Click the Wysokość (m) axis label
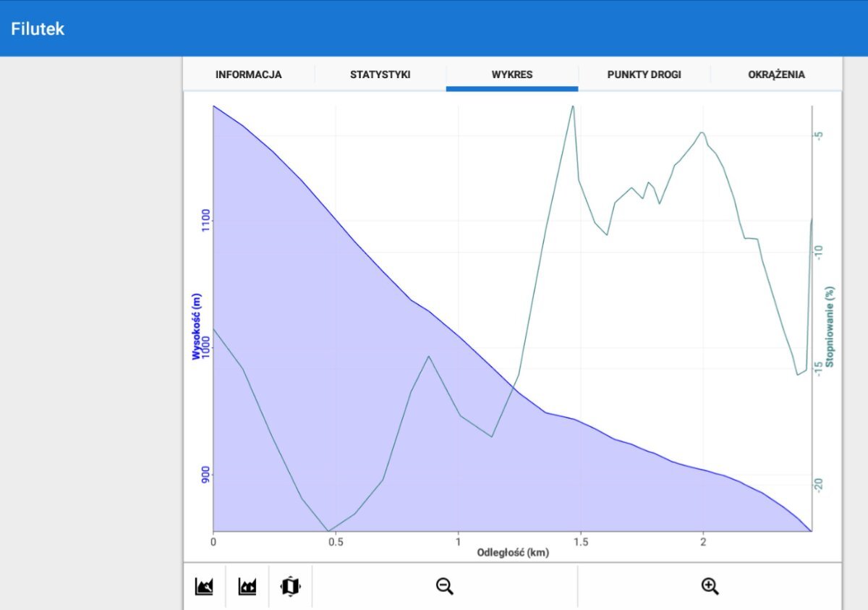Image resolution: width=868 pixels, height=610 pixels. [x=196, y=325]
